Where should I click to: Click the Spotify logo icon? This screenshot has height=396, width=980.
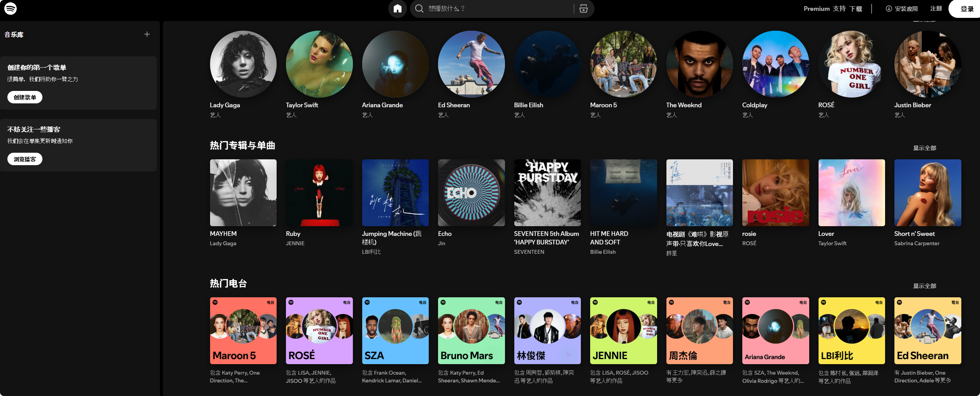pos(11,9)
